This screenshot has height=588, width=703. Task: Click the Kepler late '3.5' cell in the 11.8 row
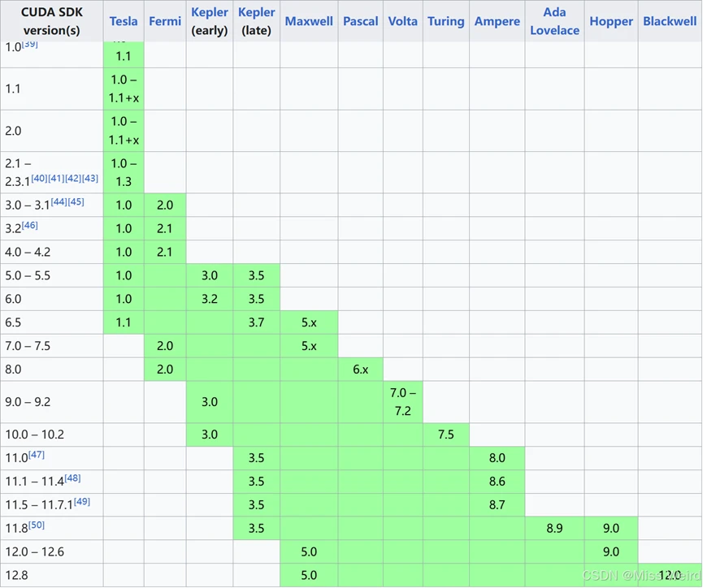(x=257, y=528)
